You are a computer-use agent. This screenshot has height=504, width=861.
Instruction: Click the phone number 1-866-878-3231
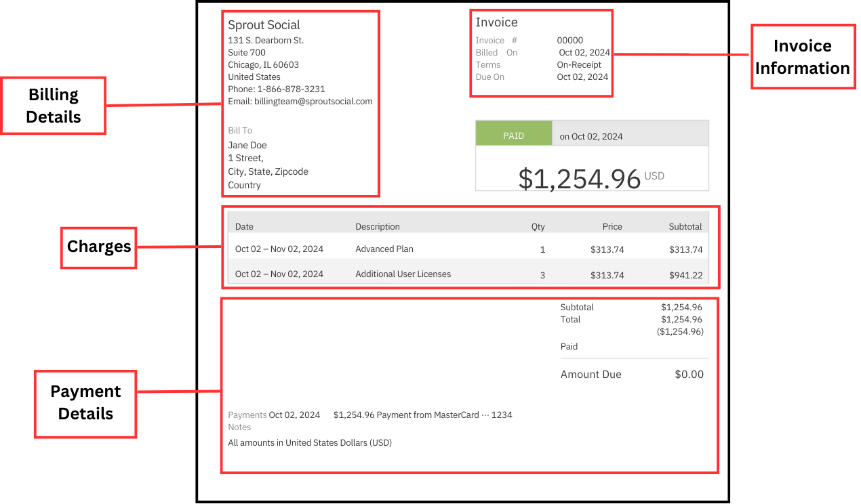(291, 89)
